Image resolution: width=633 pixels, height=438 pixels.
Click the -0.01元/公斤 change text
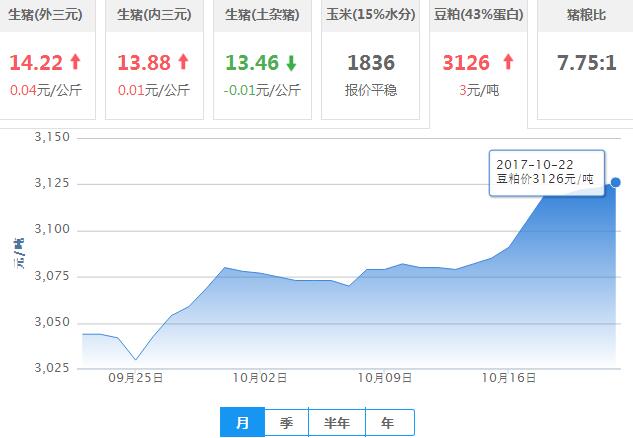click(x=262, y=90)
